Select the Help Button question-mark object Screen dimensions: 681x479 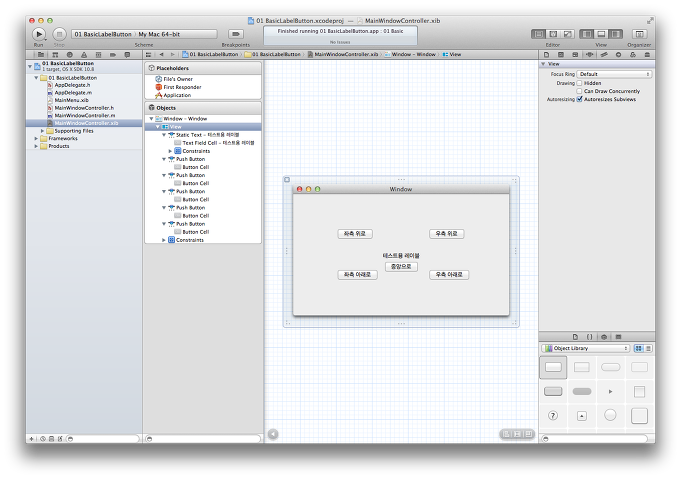[x=553, y=416]
